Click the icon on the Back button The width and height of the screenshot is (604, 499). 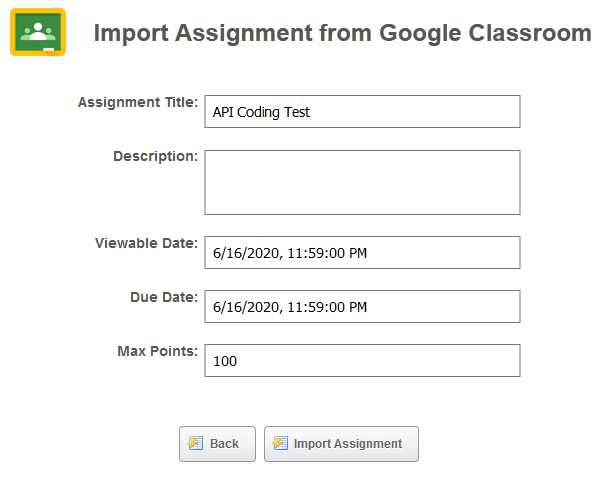[x=195, y=443]
